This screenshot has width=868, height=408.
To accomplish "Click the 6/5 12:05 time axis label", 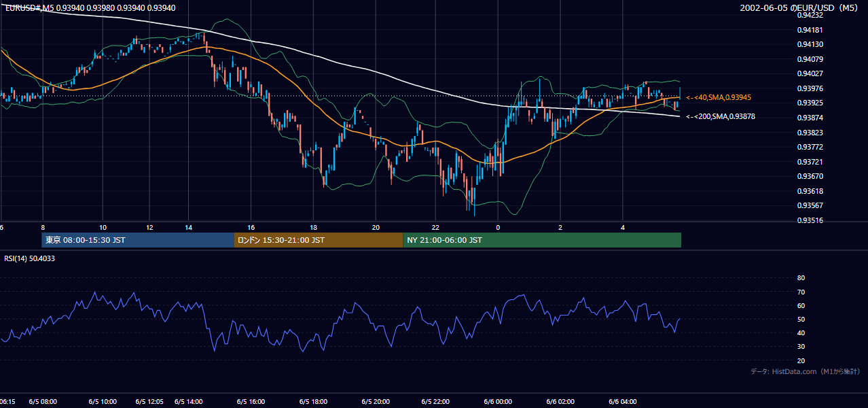I will (x=149, y=401).
